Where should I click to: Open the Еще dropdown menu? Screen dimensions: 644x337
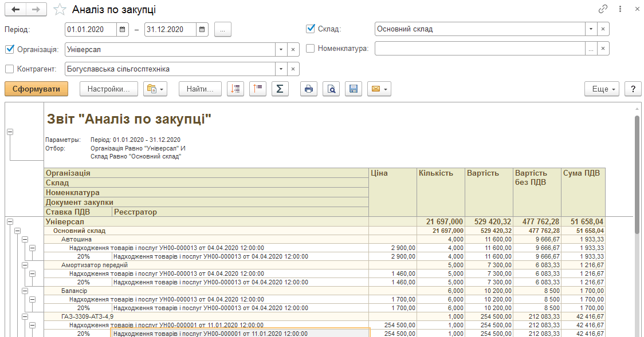click(602, 89)
